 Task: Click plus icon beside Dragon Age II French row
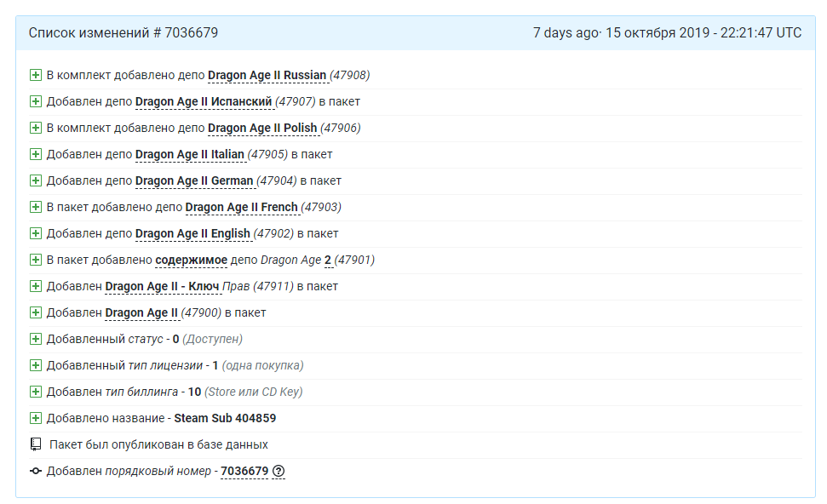(x=35, y=207)
